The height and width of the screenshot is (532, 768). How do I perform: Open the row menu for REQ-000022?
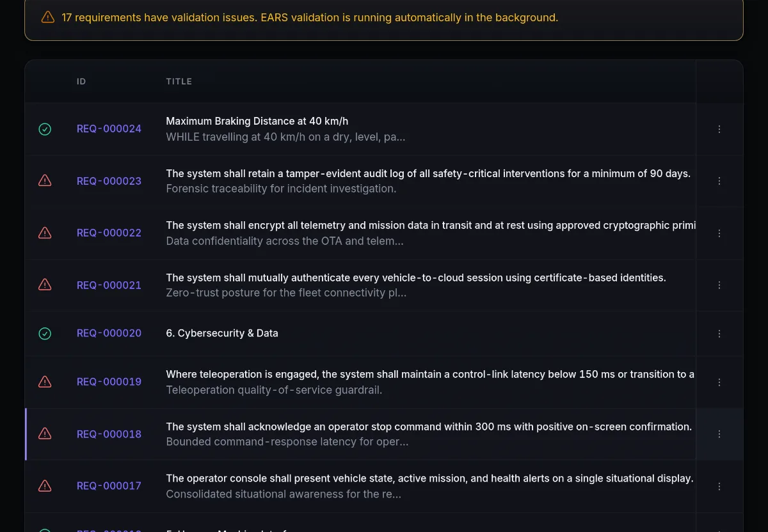(x=719, y=233)
